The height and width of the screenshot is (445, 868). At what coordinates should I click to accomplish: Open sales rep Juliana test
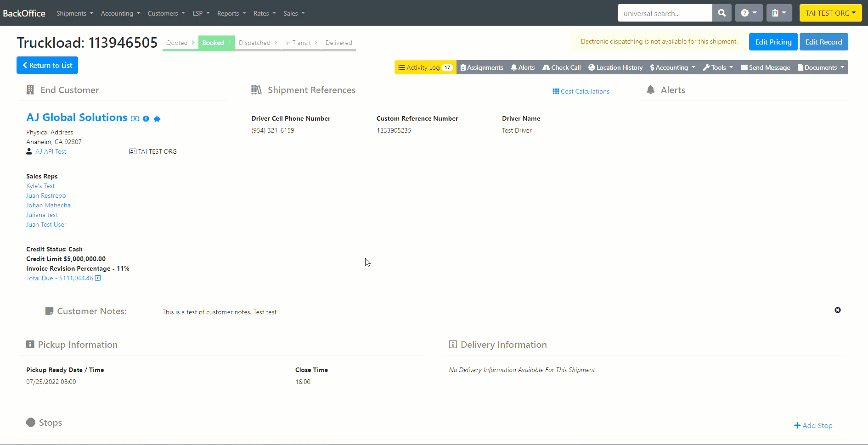click(x=42, y=215)
